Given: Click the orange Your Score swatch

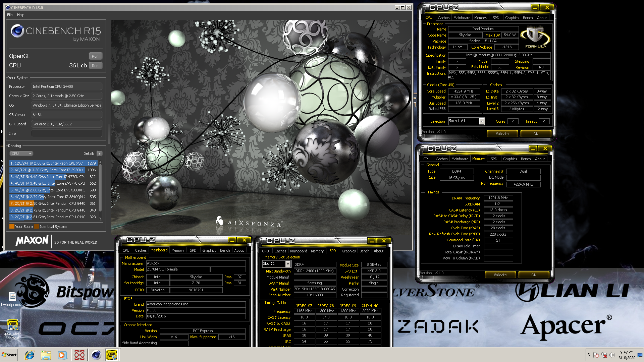Looking at the screenshot, I should pyautogui.click(x=12, y=227).
